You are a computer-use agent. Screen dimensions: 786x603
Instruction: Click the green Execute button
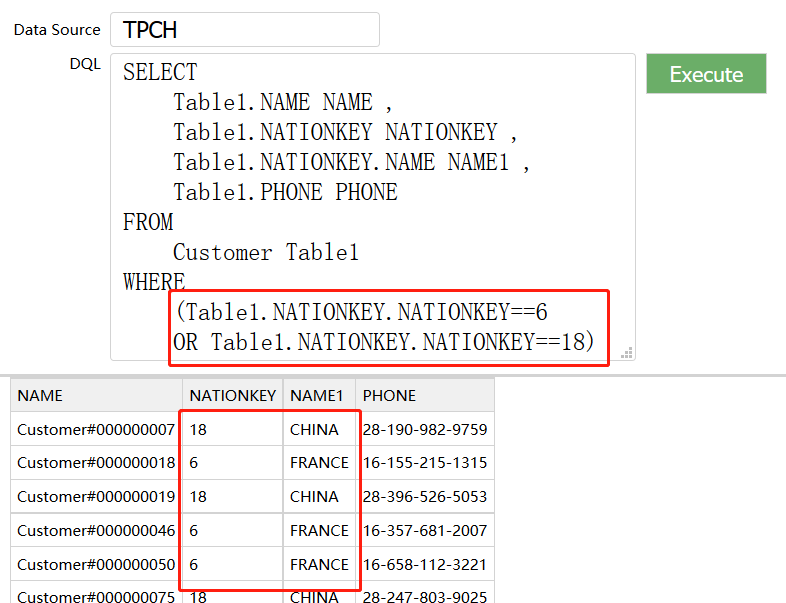coord(706,74)
